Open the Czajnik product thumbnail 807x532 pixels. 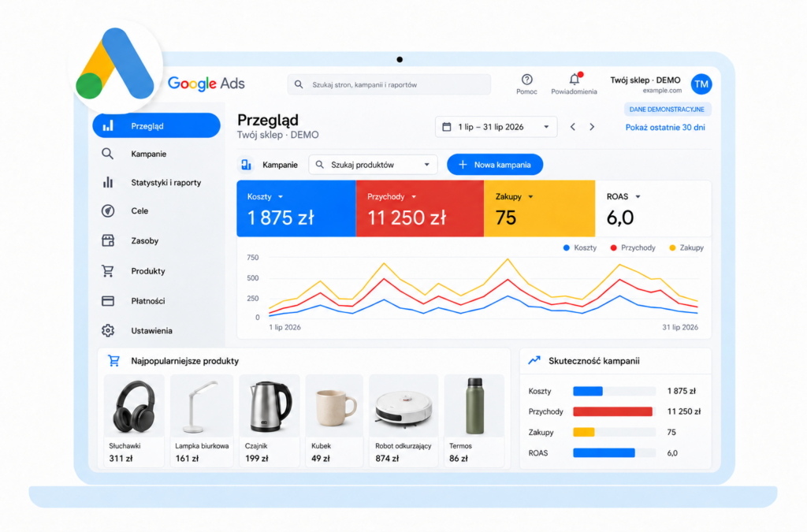point(270,406)
